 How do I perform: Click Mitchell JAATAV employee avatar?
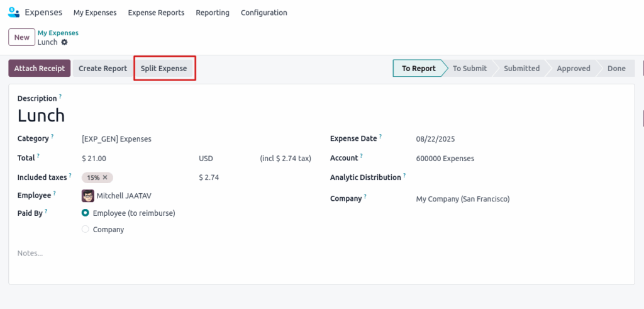coord(88,196)
